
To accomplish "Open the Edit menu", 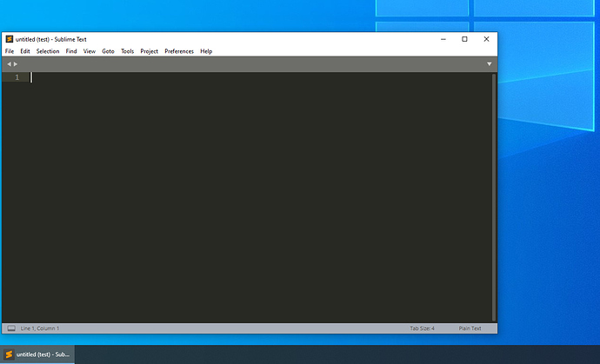I will pyautogui.click(x=25, y=51).
